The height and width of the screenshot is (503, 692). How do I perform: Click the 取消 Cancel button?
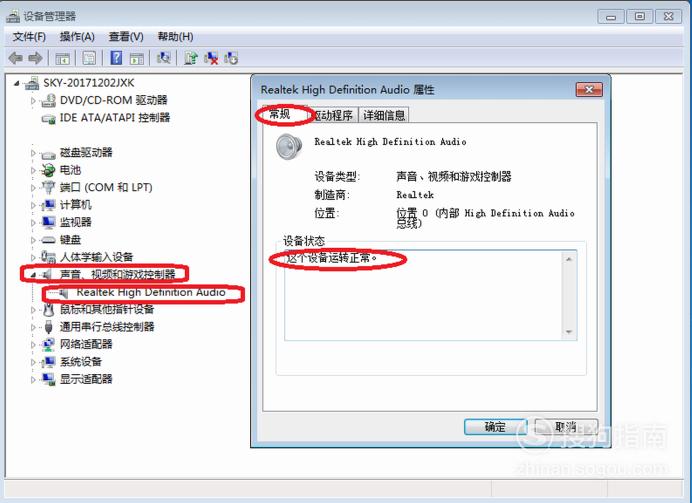pyautogui.click(x=566, y=427)
